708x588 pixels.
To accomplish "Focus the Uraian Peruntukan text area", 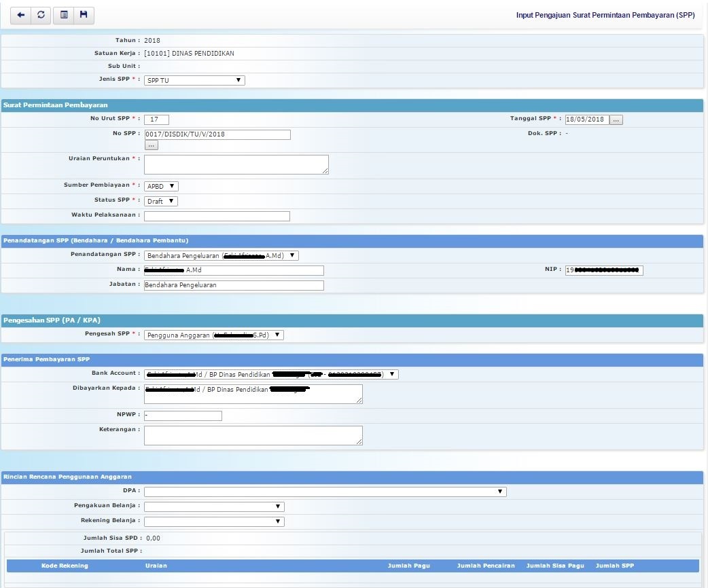I will click(x=236, y=164).
